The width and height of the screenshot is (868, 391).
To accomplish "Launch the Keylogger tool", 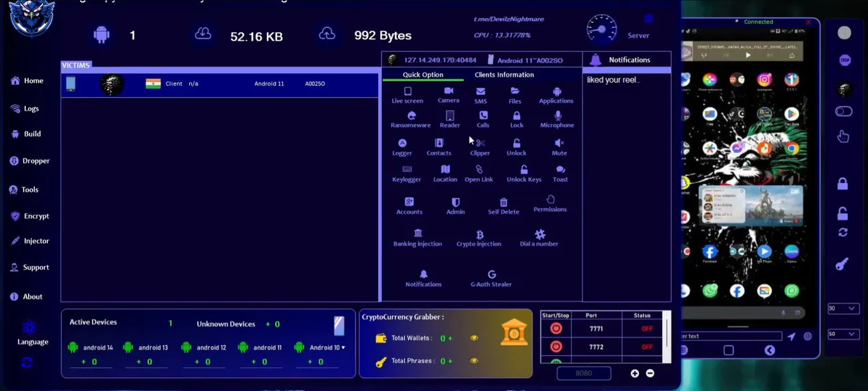I will click(x=406, y=174).
